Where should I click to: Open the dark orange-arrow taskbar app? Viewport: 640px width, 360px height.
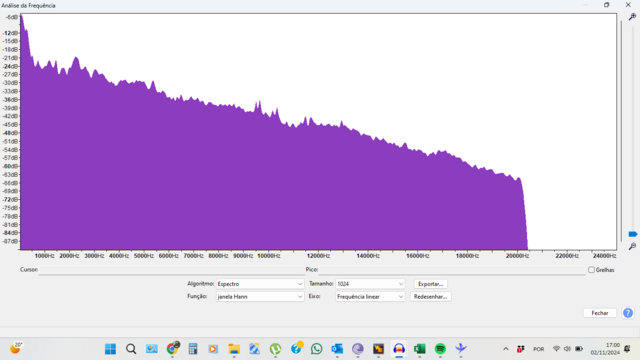[378, 349]
